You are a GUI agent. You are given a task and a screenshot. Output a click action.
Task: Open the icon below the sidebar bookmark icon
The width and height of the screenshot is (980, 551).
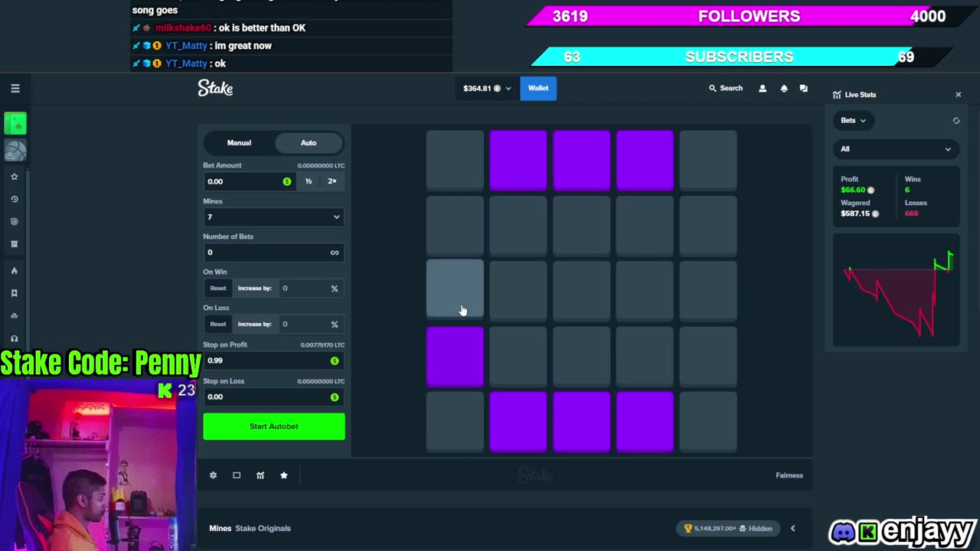[x=14, y=316]
